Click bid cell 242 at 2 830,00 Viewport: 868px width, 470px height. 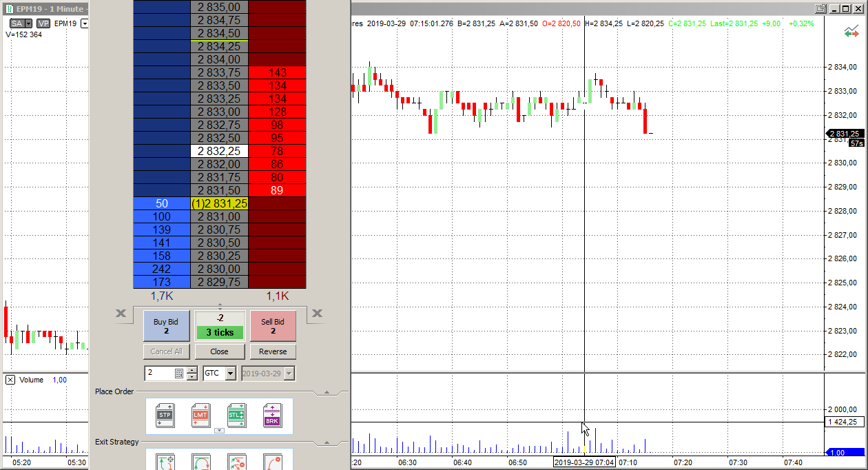coord(161,269)
